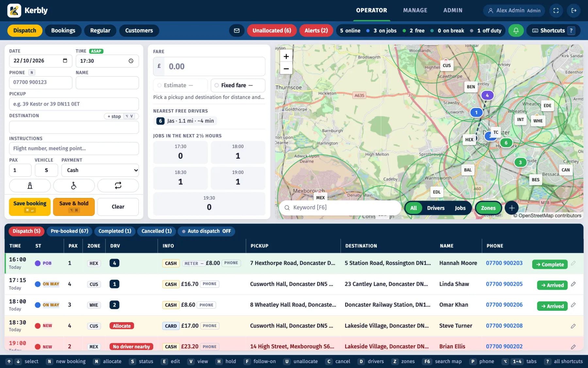Click the Save booking button

point(30,207)
